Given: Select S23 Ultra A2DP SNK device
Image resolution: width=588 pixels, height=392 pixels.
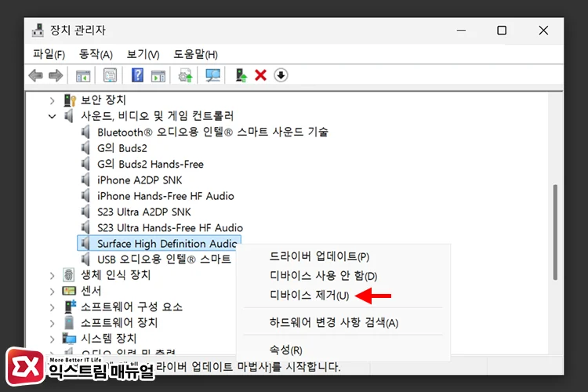Looking at the screenshot, I should click(x=144, y=212).
